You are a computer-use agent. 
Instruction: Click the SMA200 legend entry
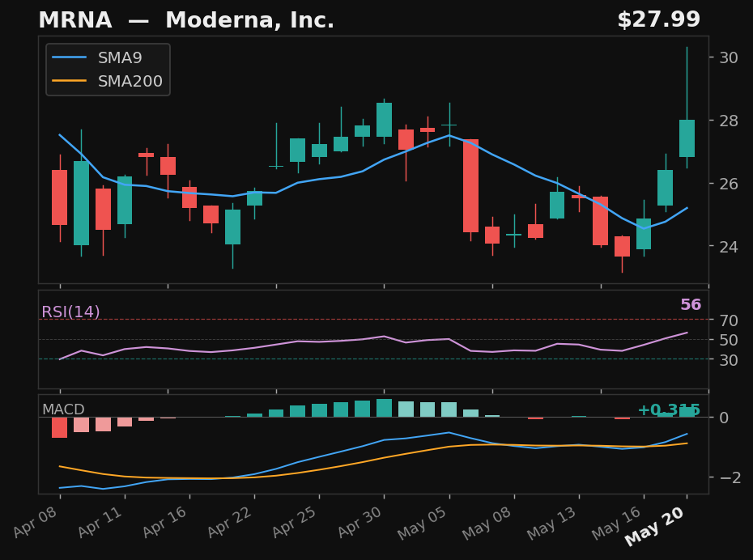[107, 81]
